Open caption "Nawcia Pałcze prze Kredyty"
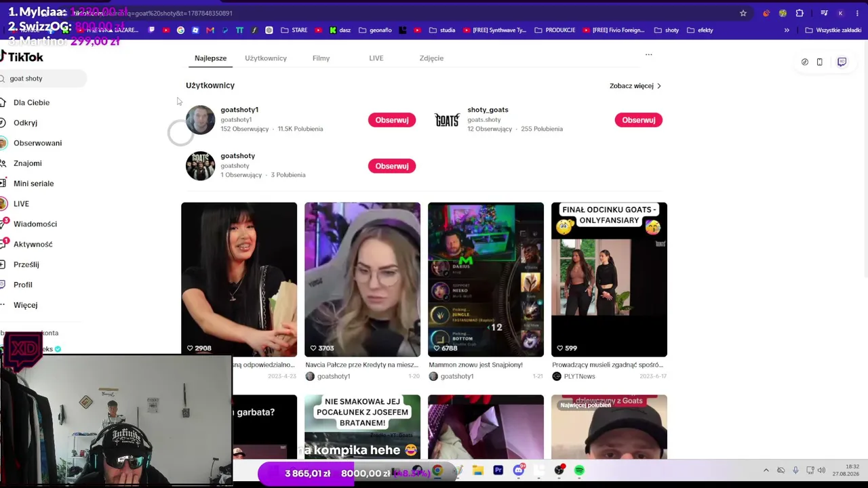The height and width of the screenshot is (488, 868). pyautogui.click(x=362, y=365)
